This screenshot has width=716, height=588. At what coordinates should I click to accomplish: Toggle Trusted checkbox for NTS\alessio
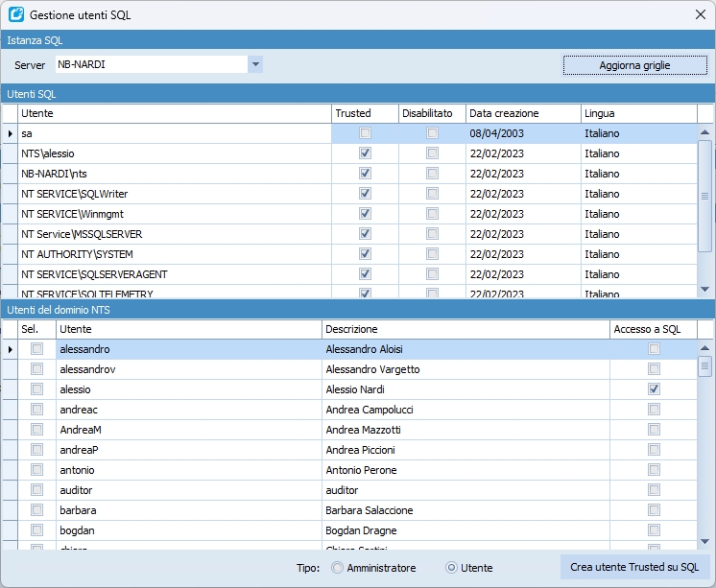365,153
